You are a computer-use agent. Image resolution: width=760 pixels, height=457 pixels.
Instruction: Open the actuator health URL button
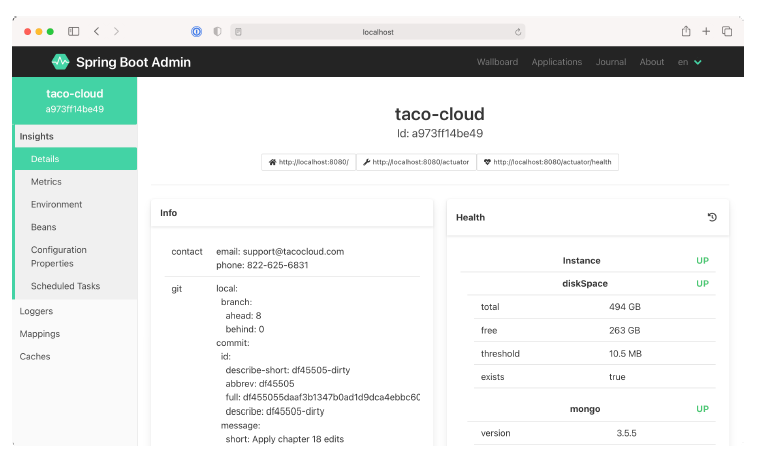click(x=547, y=162)
